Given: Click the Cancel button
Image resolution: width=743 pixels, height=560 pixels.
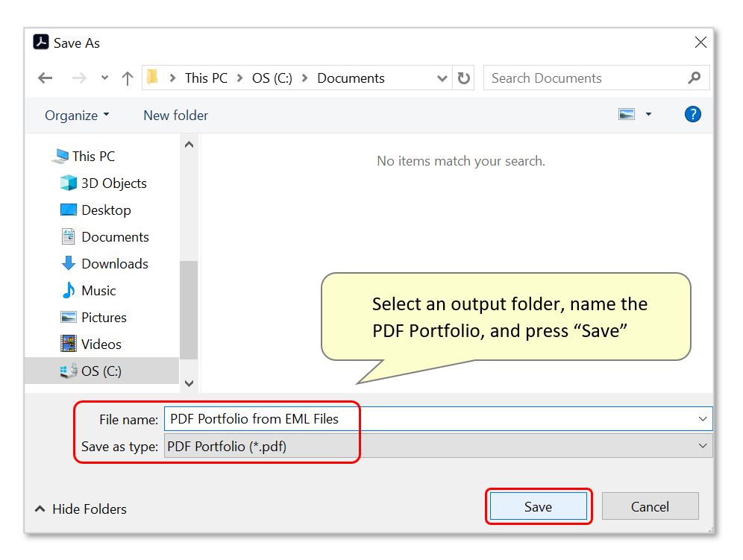Looking at the screenshot, I should pos(650,506).
